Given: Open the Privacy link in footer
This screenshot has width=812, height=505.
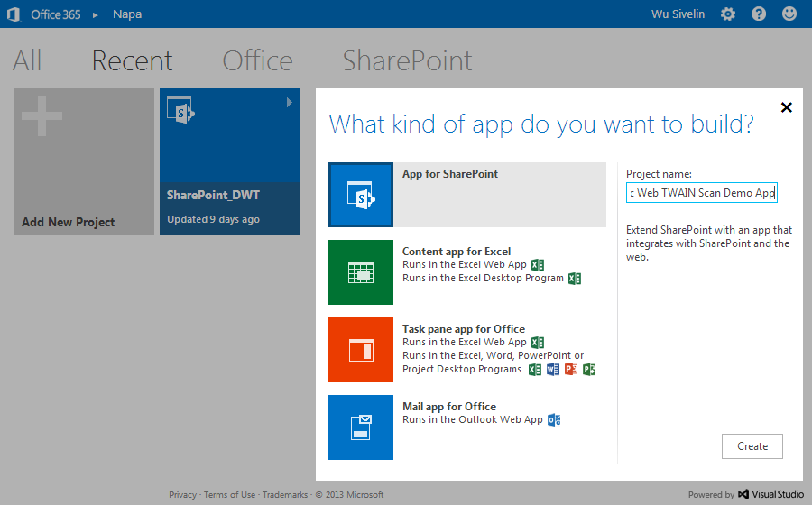Looking at the screenshot, I should (x=182, y=494).
